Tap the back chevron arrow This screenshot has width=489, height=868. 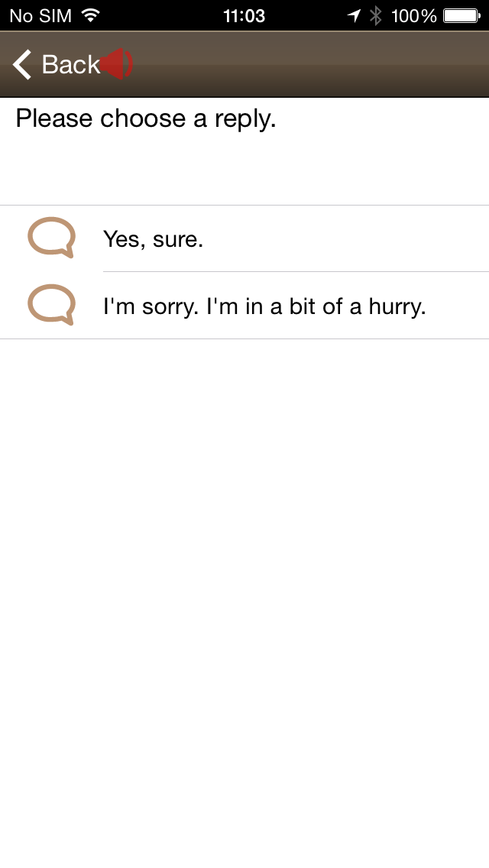pyautogui.click(x=22, y=64)
